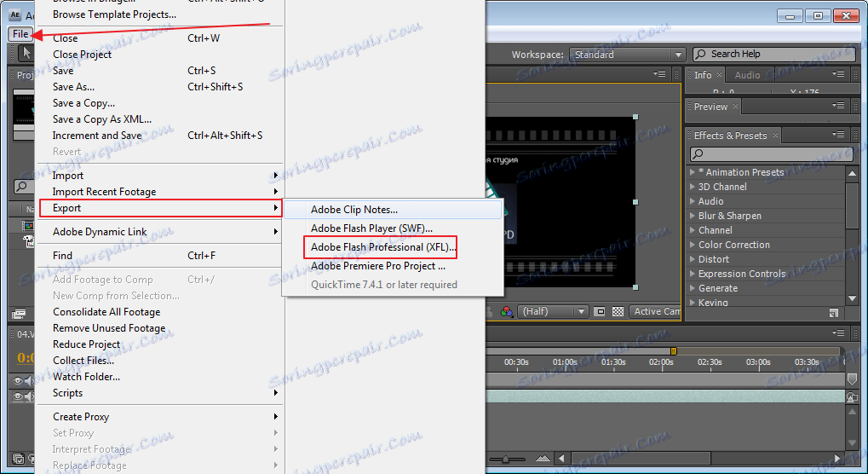Open the Effects & Presets panel options menu

(838, 135)
